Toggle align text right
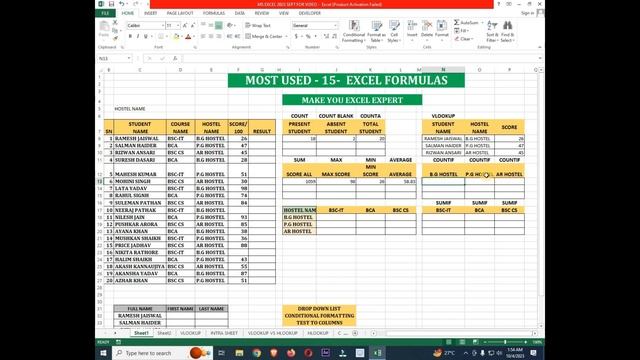The image size is (640, 360). tap(219, 36)
